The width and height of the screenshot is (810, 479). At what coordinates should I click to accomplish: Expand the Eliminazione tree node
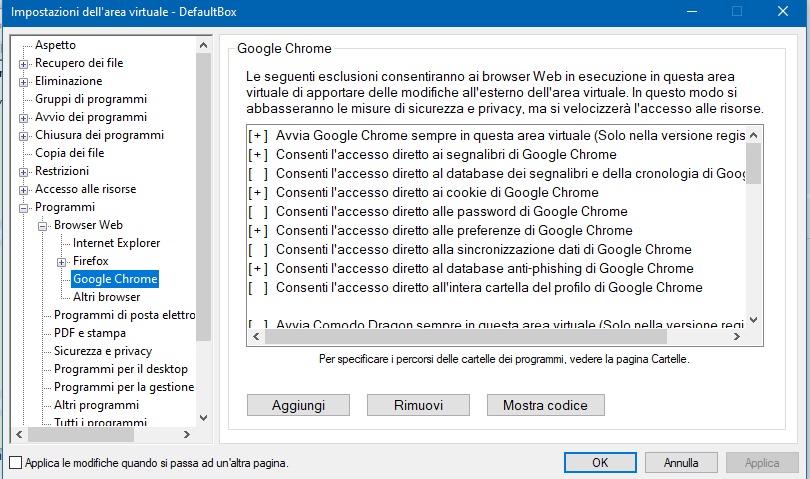pos(23,83)
